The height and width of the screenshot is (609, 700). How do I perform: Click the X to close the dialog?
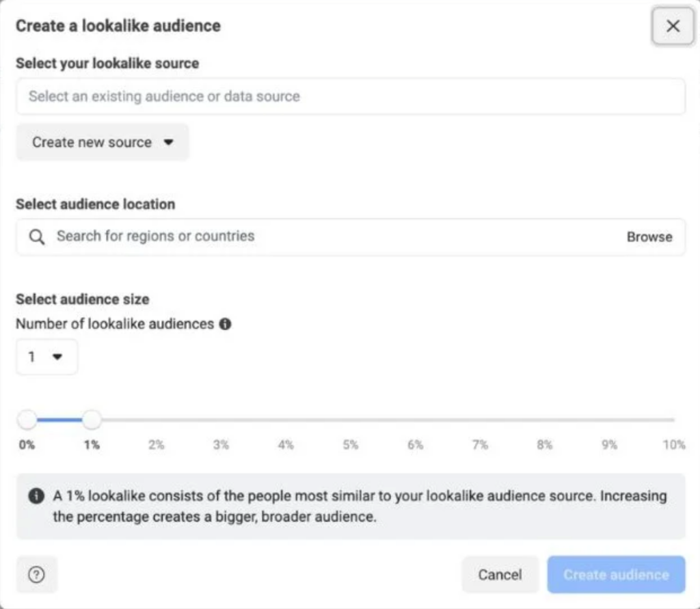[x=672, y=26]
